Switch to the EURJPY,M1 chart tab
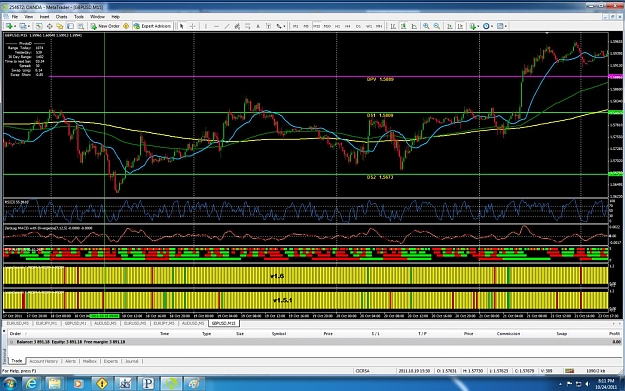Screen dimensions: 625x391 [x=47, y=323]
